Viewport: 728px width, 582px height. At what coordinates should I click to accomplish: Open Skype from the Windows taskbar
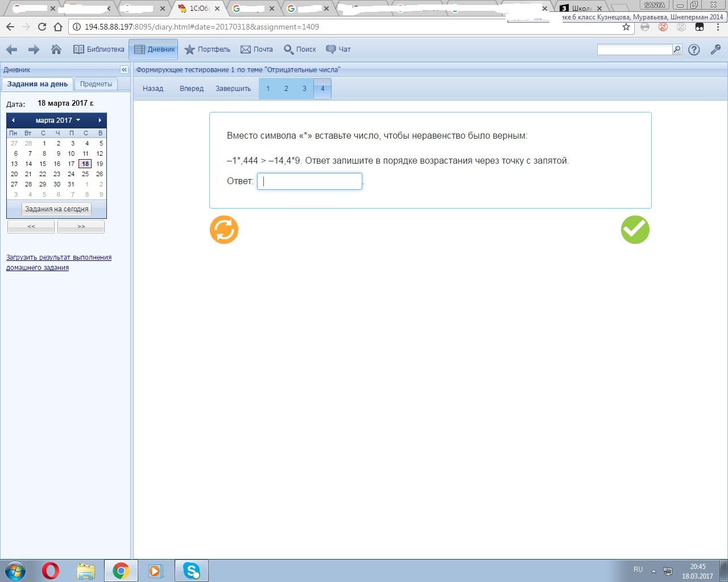192,570
